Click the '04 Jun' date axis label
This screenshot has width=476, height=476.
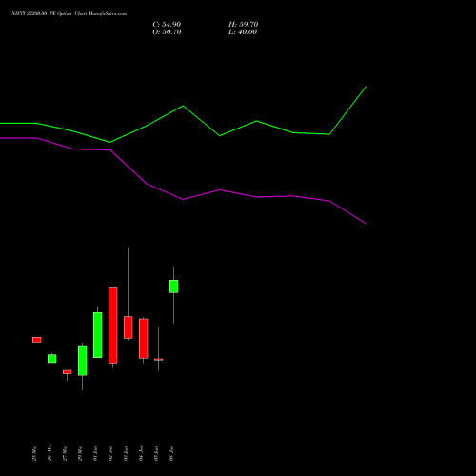(141, 453)
